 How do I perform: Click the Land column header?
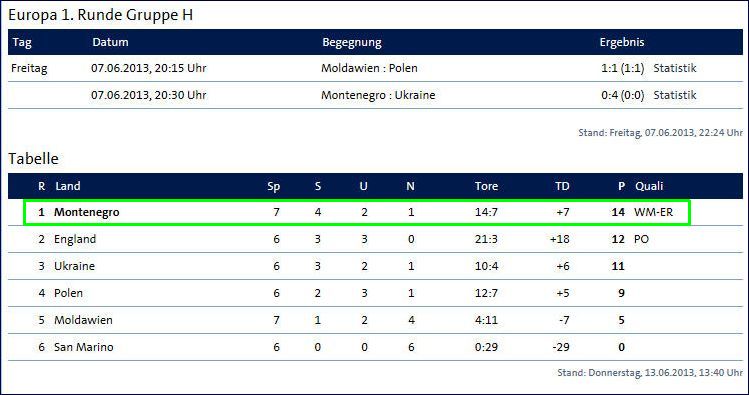67,186
